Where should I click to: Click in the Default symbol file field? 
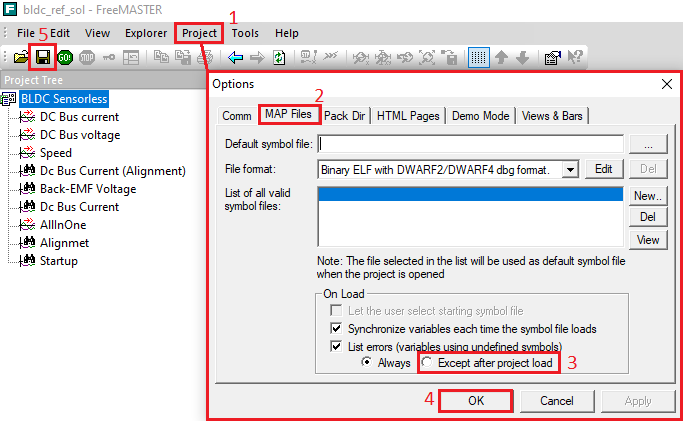pyautogui.click(x=470, y=144)
